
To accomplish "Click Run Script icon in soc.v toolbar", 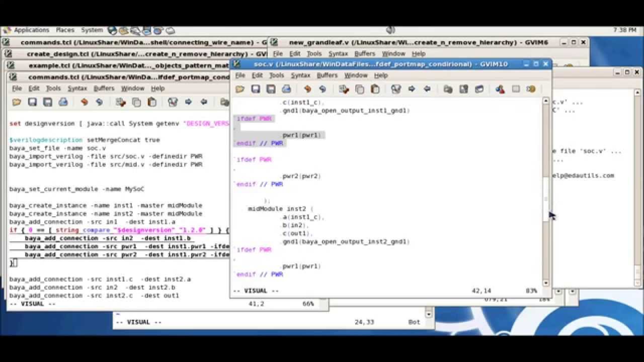I will click(479, 89).
